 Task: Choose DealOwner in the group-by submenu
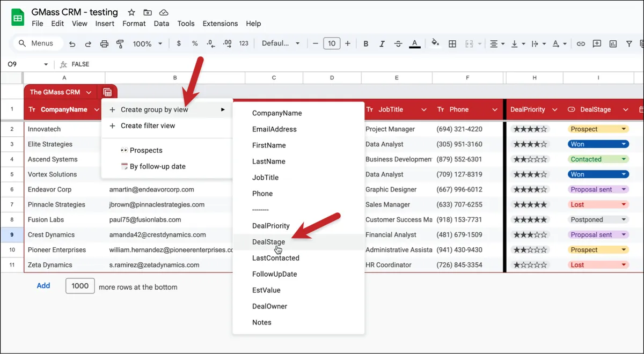(298, 306)
